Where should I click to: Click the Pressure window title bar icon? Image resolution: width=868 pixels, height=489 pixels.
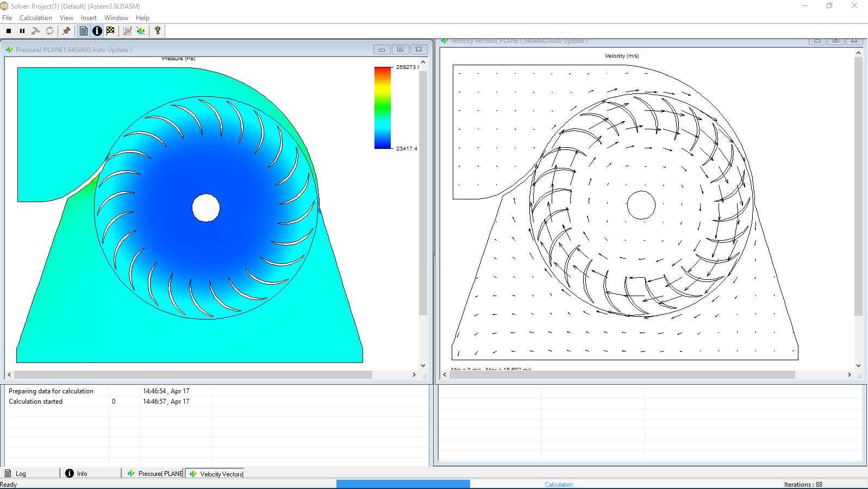9,49
